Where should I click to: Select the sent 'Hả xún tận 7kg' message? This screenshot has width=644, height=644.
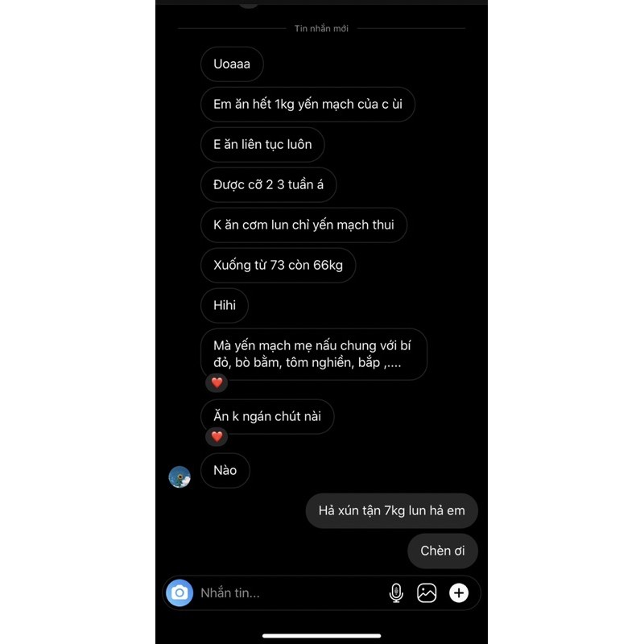pos(392,510)
